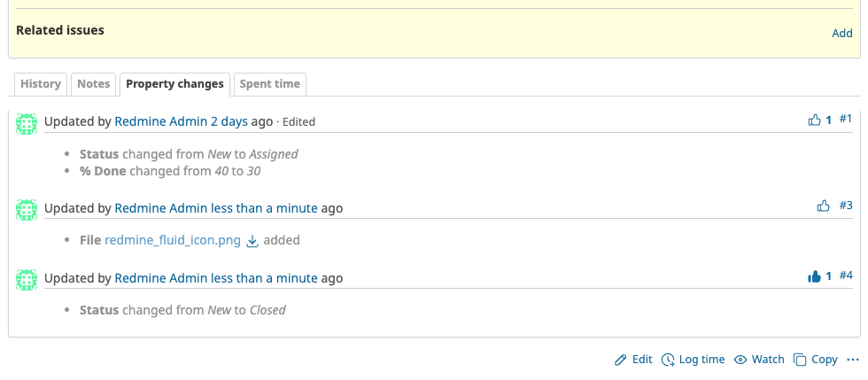This screenshot has width=868, height=380.
Task: Open the redmine_fluid_icon.png file link
Action: pos(173,240)
